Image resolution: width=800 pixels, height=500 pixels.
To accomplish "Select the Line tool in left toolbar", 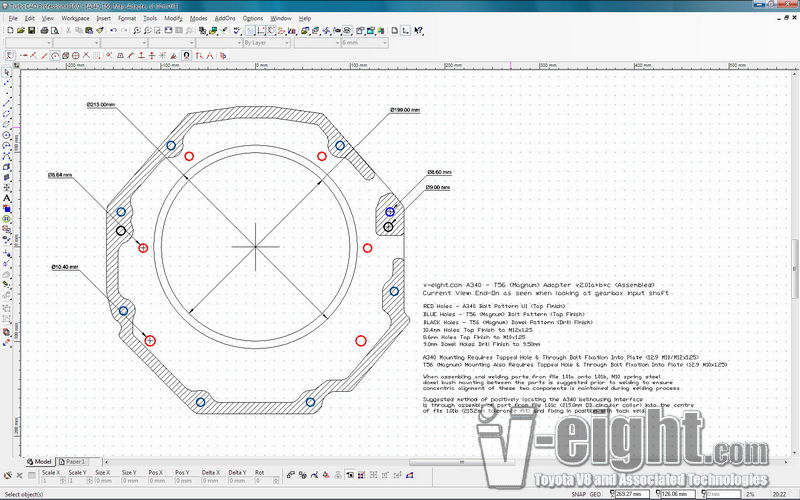I will pyautogui.click(x=7, y=104).
